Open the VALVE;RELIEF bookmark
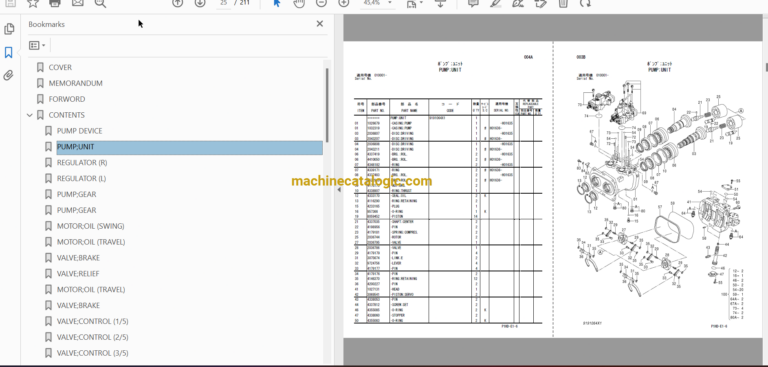 point(78,273)
